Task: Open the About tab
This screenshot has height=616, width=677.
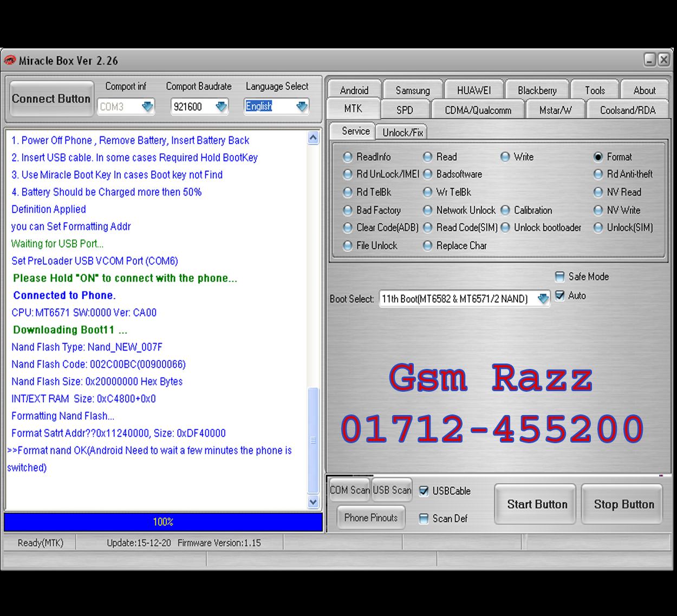Action: pos(645,90)
